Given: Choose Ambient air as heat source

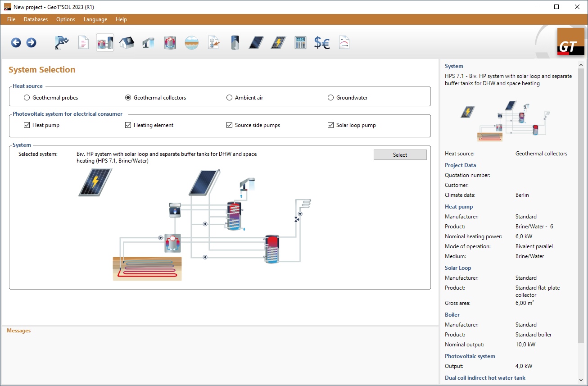Looking at the screenshot, I should 229,97.
